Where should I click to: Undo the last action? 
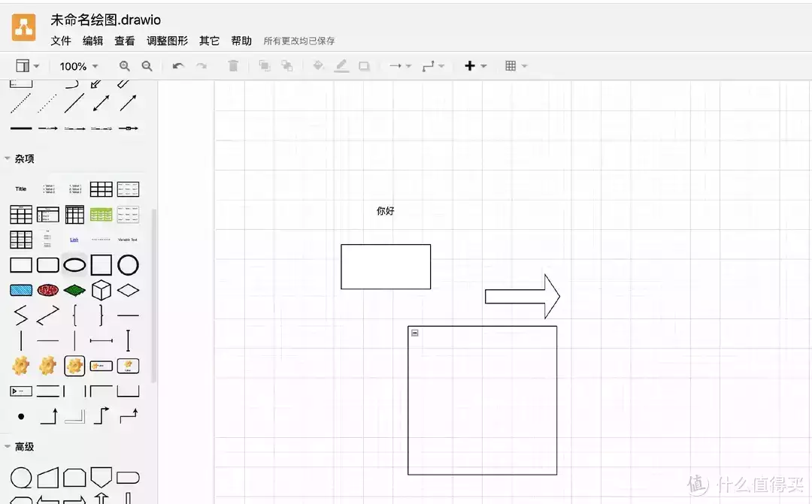pos(178,65)
